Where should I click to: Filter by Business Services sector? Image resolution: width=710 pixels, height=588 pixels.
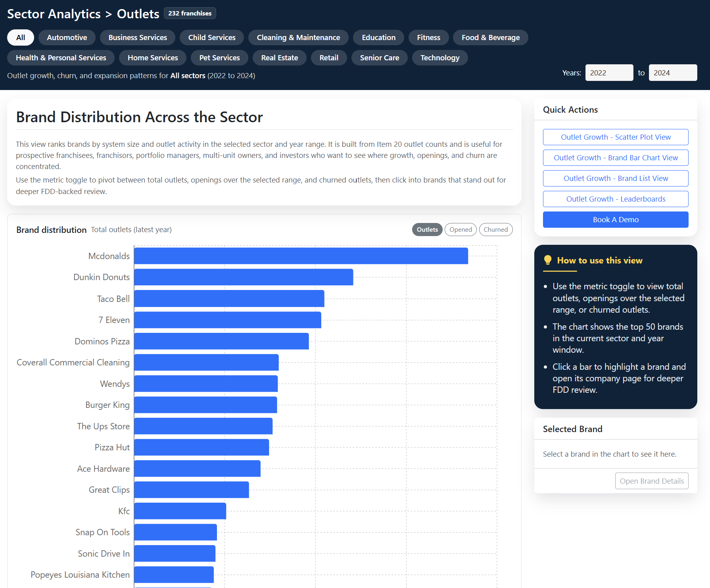pyautogui.click(x=138, y=38)
